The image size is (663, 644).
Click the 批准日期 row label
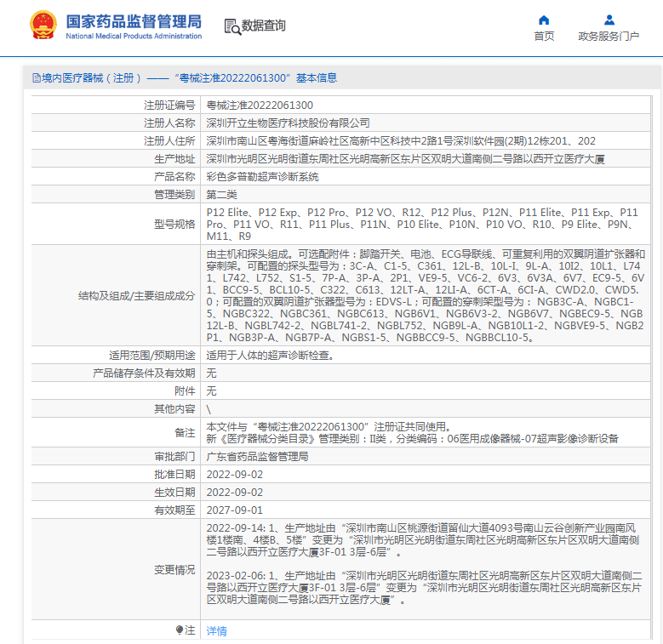click(174, 475)
